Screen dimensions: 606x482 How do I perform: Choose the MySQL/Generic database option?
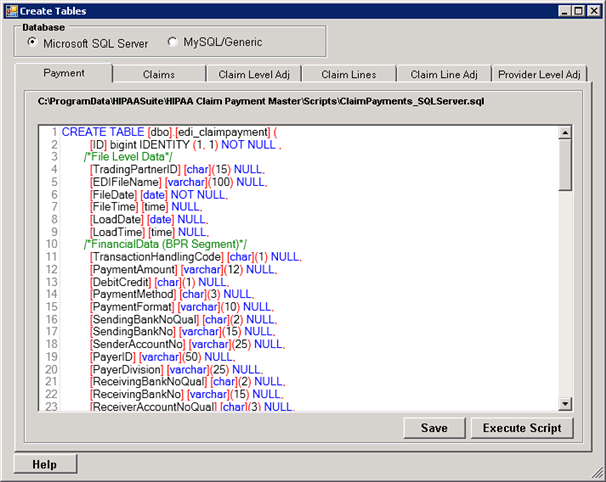click(173, 43)
